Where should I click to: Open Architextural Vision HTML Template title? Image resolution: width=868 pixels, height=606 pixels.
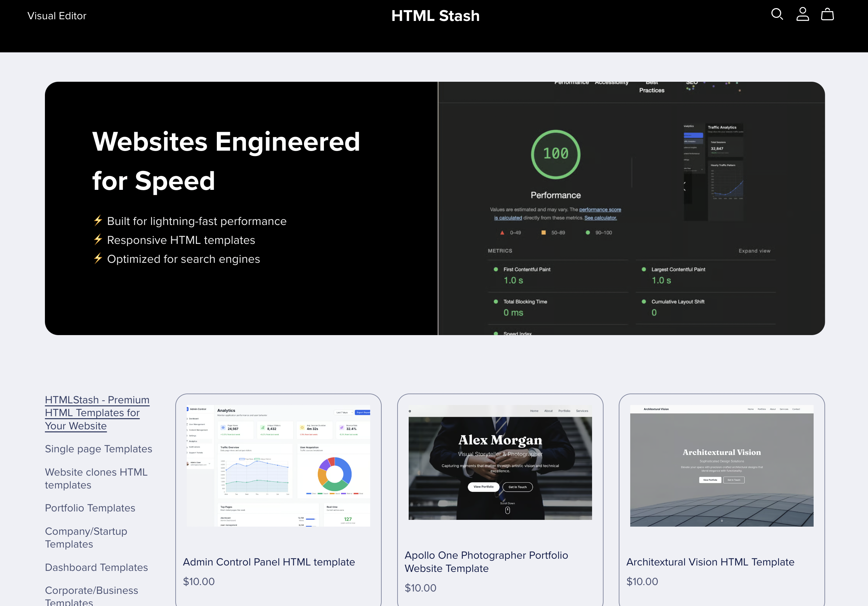[x=710, y=562]
